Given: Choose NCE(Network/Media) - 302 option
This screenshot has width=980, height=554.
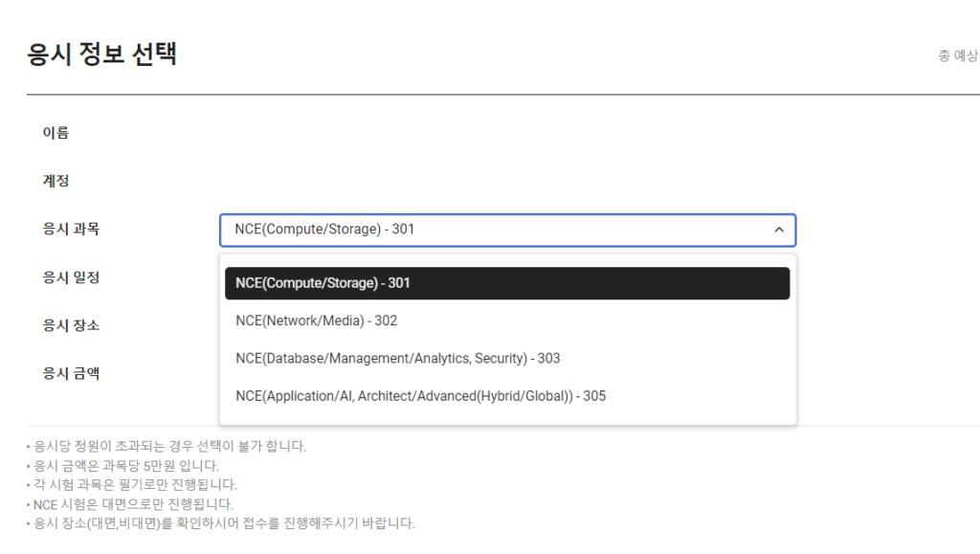Looking at the screenshot, I should (507, 321).
